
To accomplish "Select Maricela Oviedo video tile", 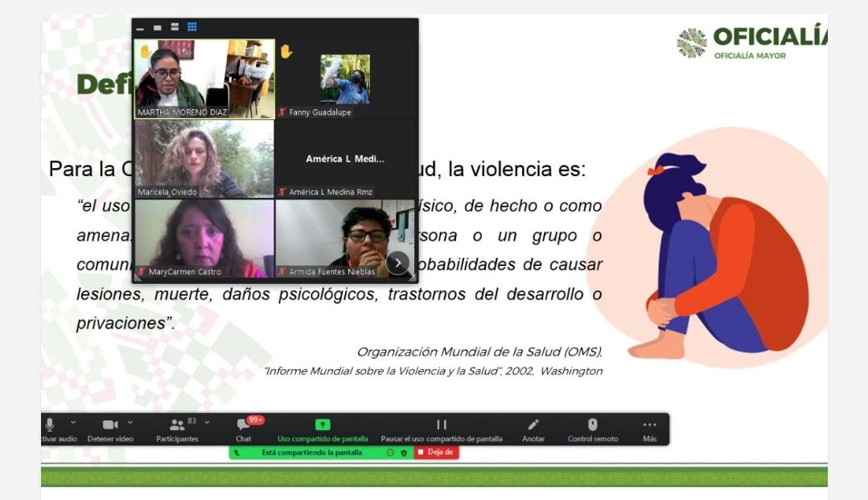I will [x=204, y=158].
